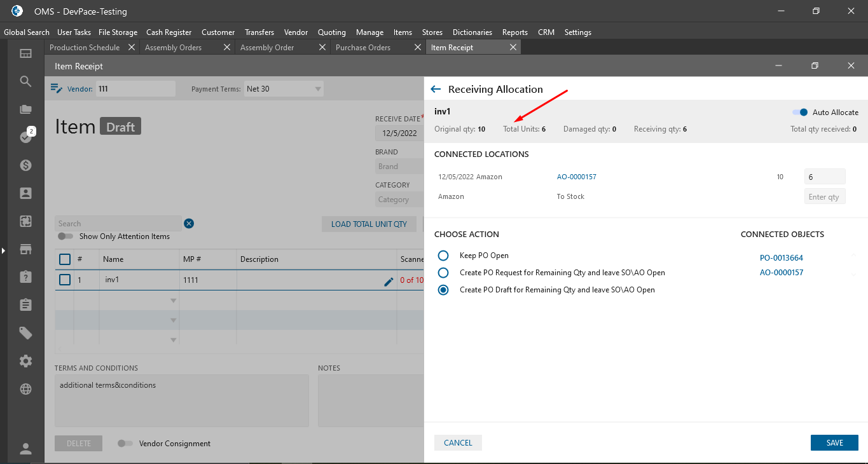Click the To Stock Enter qty field

click(824, 197)
